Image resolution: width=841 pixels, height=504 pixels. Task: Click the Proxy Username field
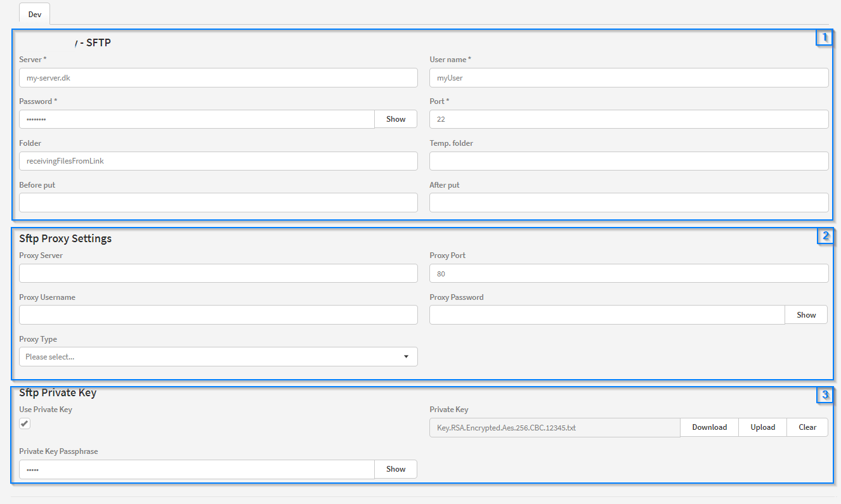[218, 315]
